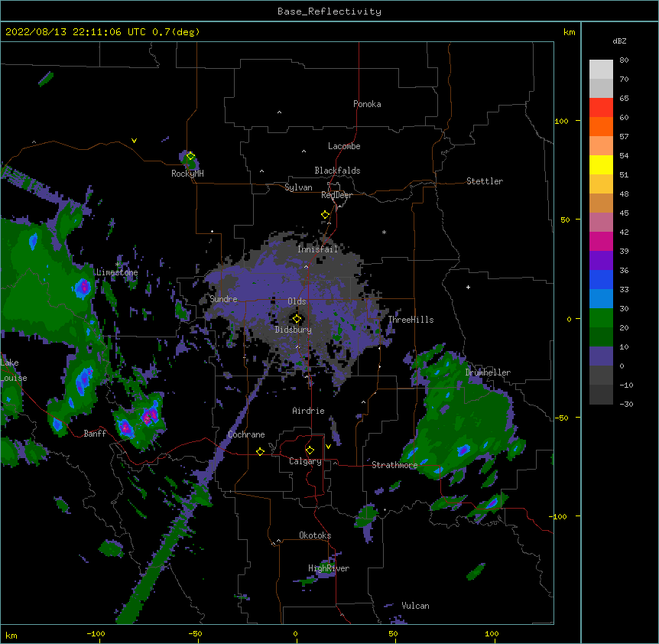Click the orange 60-57 dBZ legend swatch
The image size is (659, 644).
(601, 127)
